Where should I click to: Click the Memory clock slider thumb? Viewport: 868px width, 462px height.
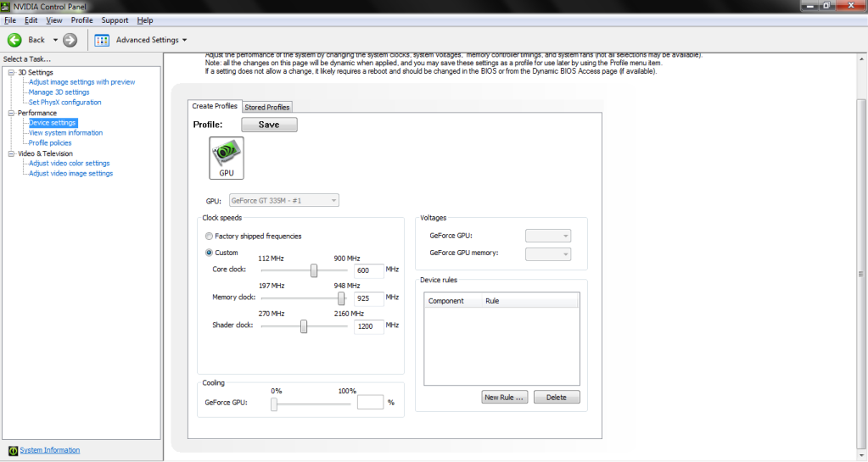(341, 298)
